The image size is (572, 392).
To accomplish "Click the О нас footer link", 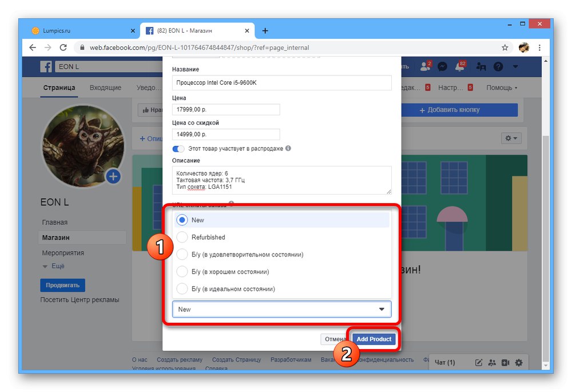I will point(140,359).
